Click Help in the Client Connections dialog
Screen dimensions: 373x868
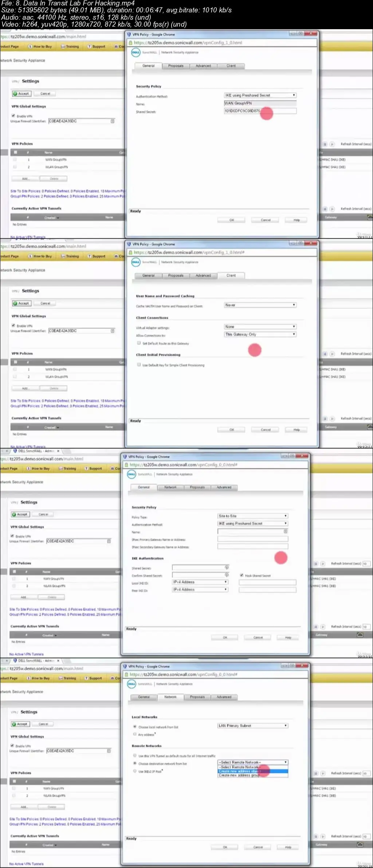(x=297, y=430)
